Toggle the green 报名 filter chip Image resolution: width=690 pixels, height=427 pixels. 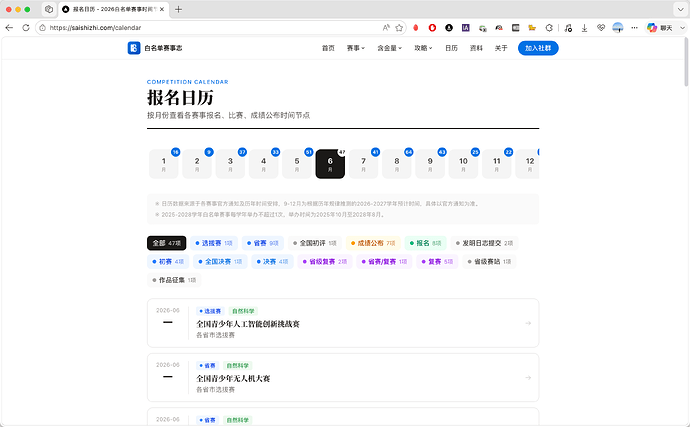426,243
